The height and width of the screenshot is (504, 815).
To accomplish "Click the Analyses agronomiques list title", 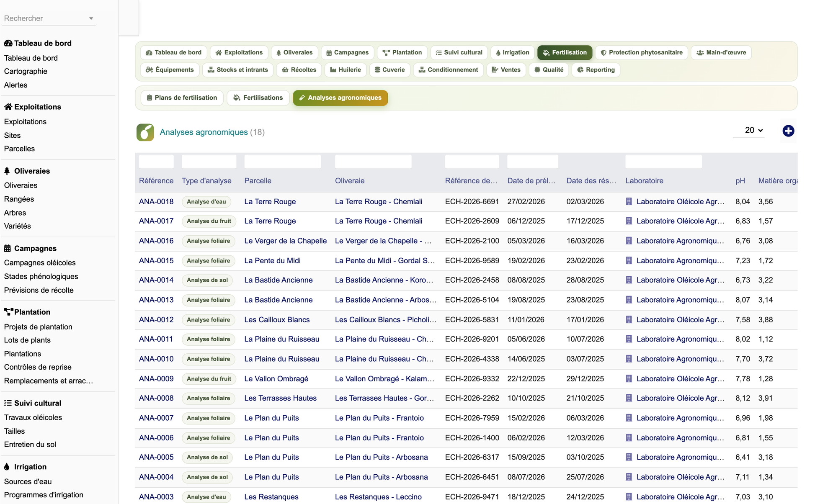I will (204, 132).
